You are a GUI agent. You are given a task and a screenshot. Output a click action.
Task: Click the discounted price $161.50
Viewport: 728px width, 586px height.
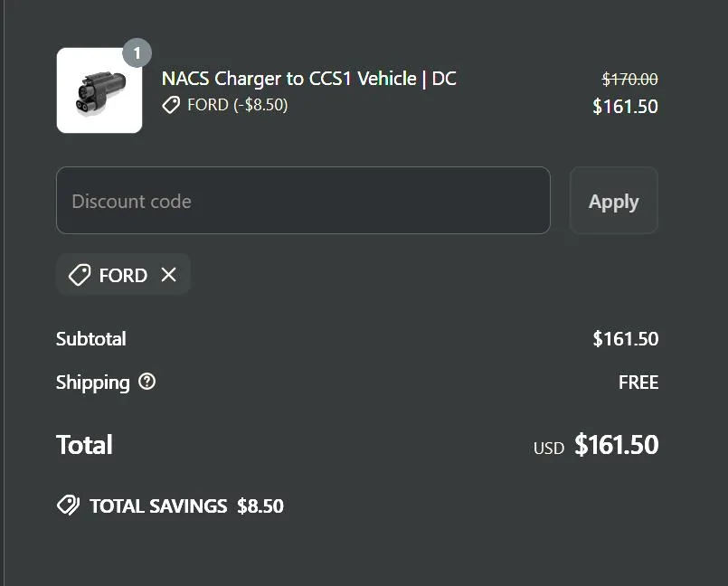point(625,106)
